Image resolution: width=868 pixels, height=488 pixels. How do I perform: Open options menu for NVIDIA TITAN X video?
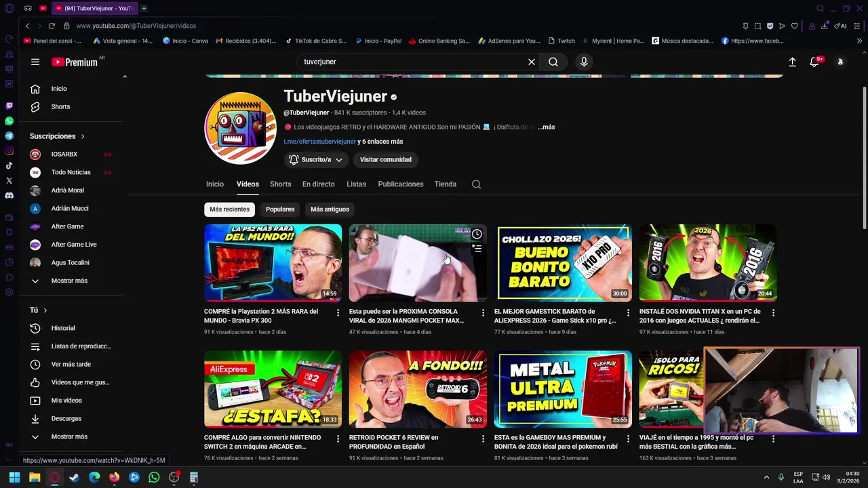pyautogui.click(x=773, y=312)
